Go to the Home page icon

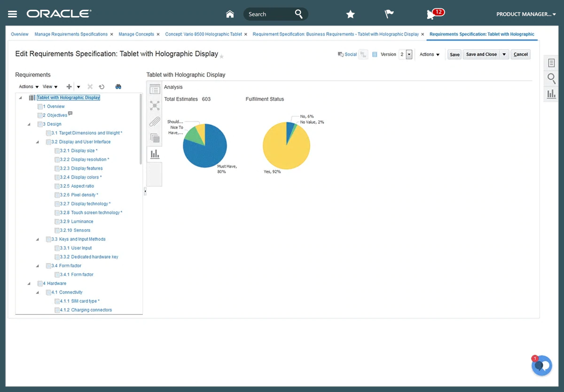[230, 14]
